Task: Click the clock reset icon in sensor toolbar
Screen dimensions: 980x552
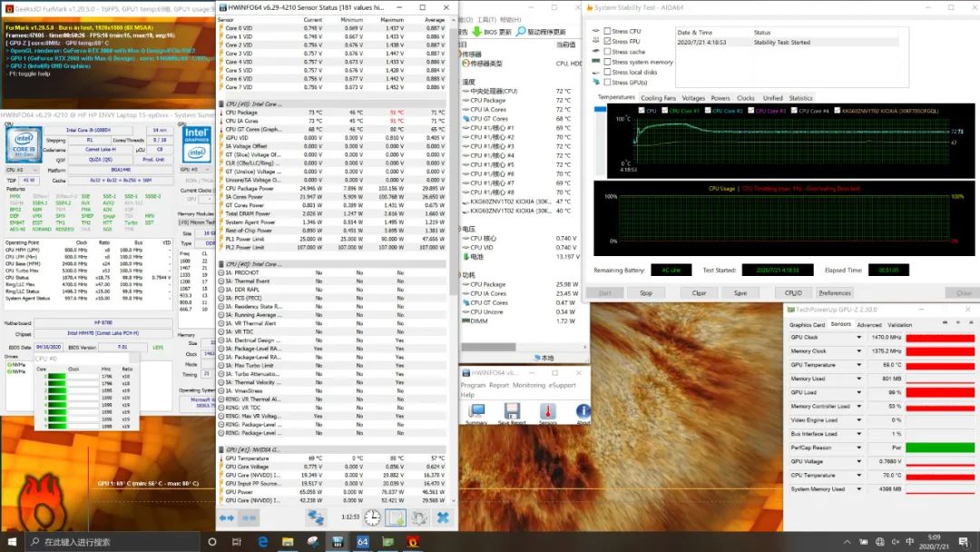Action: [x=372, y=517]
